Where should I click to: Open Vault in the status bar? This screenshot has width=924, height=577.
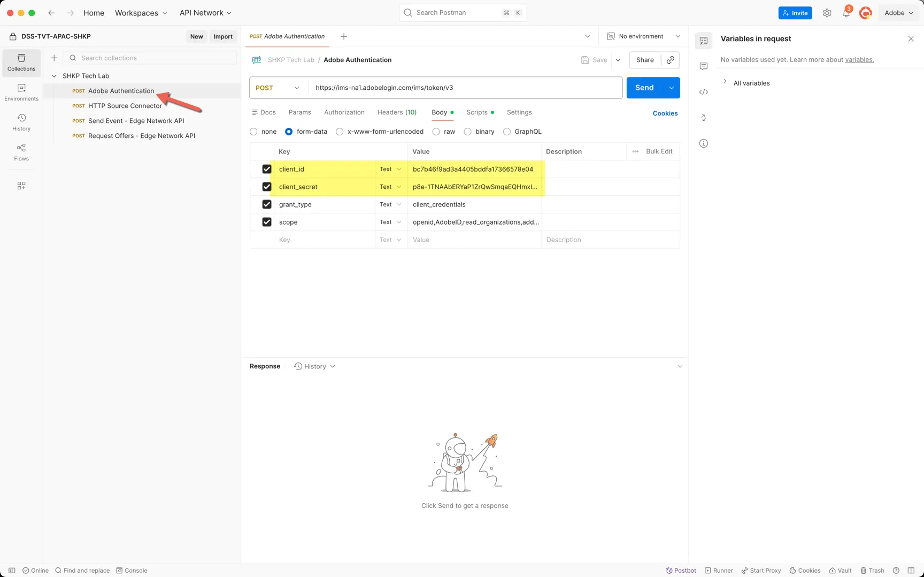point(840,571)
